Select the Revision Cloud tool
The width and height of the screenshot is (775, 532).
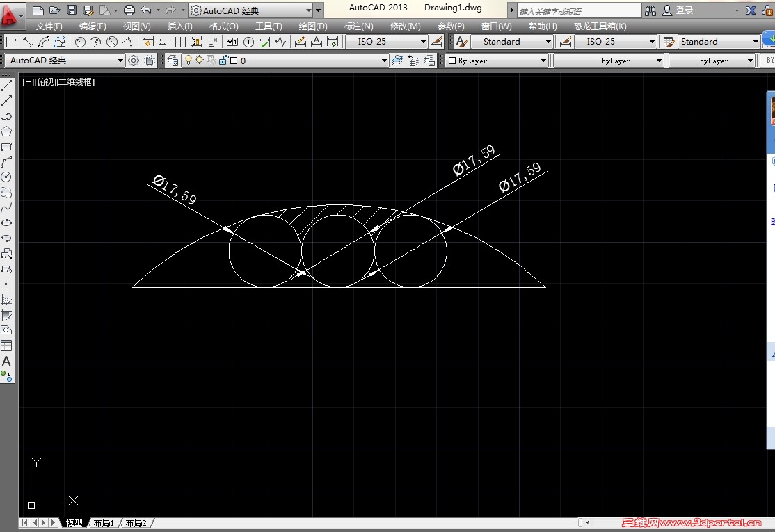click(6, 193)
